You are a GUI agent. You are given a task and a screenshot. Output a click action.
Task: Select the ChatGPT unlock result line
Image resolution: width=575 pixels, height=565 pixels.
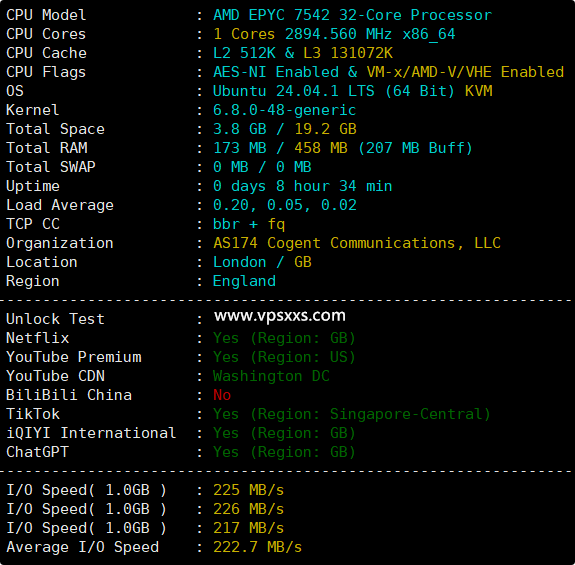284,452
